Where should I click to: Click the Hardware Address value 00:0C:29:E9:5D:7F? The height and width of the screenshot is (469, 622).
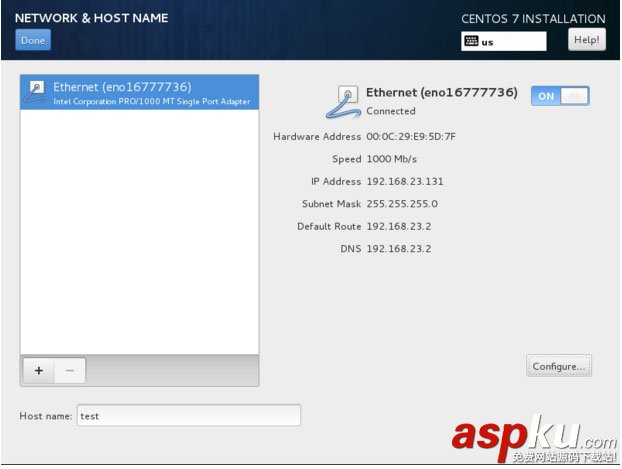coord(411,136)
